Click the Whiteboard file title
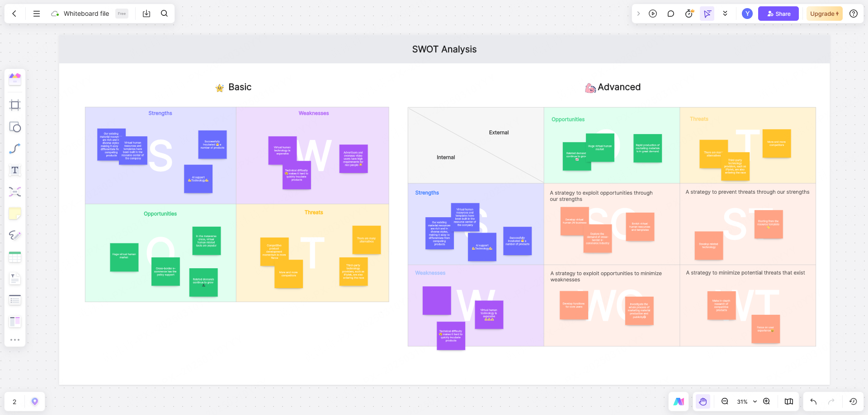This screenshot has width=868, height=415. pyautogui.click(x=86, y=14)
